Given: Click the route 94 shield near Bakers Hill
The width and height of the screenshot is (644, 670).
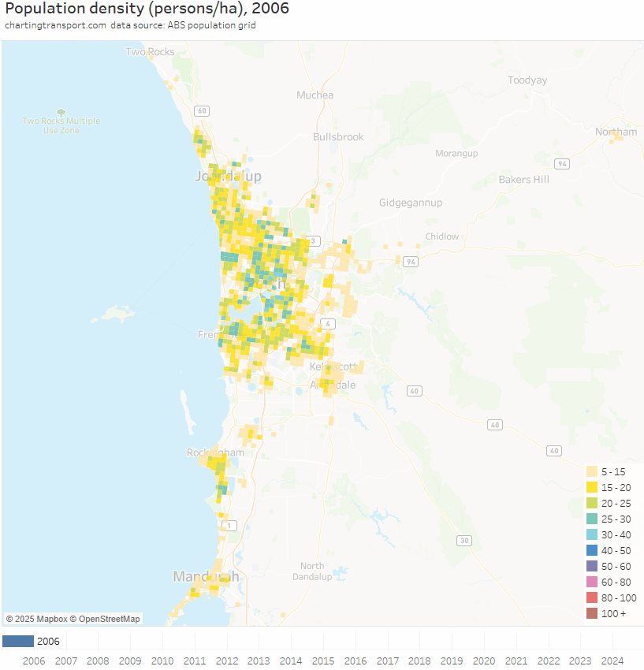Looking at the screenshot, I should point(561,164).
